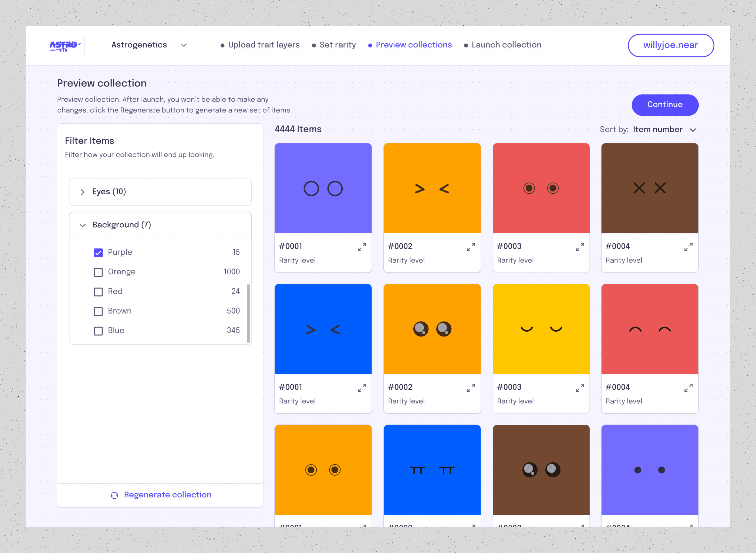
Task: Check the Brown background filter
Action: click(98, 311)
